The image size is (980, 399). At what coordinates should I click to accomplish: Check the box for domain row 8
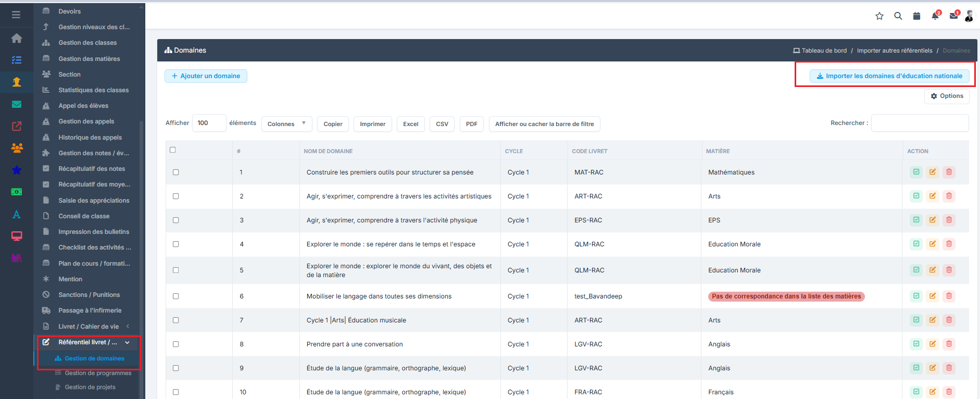[175, 344]
